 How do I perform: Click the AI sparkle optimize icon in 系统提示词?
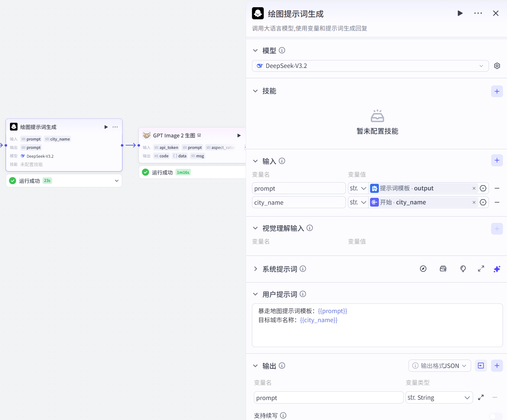[x=497, y=269]
